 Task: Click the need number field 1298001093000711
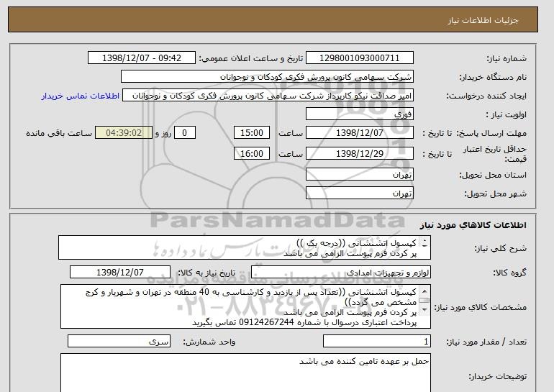(x=359, y=58)
